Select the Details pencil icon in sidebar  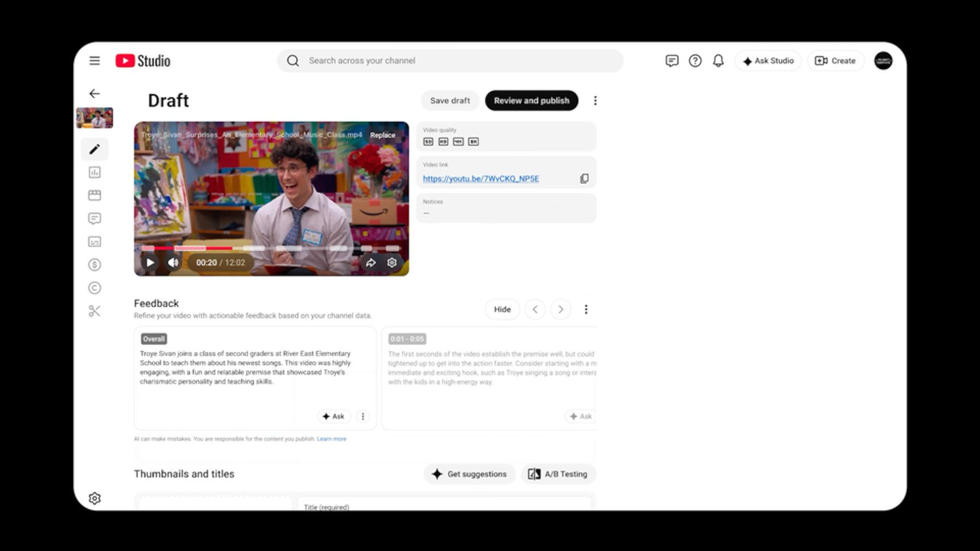coord(94,149)
